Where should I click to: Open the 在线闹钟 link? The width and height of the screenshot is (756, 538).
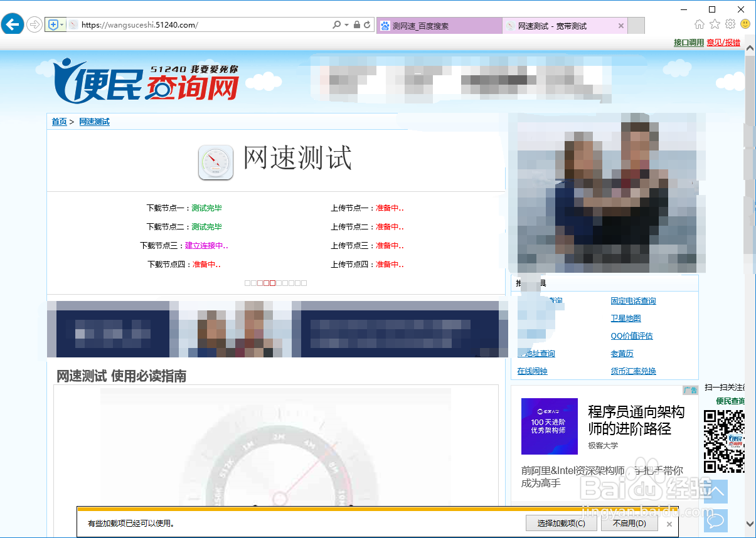(532, 371)
